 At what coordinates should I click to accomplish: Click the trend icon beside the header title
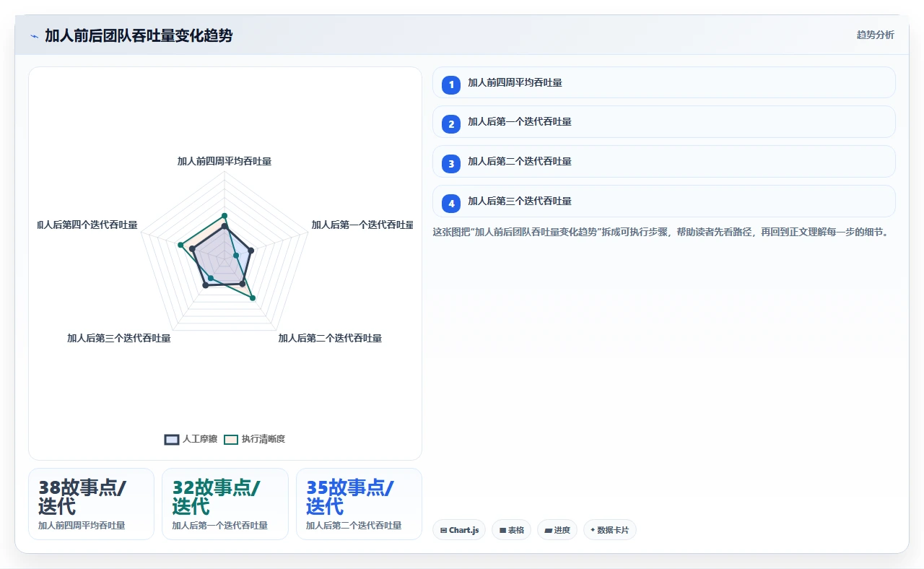[34, 35]
